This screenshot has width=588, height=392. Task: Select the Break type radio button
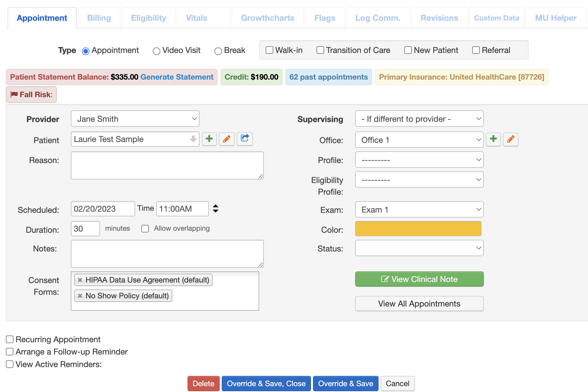[218, 51]
